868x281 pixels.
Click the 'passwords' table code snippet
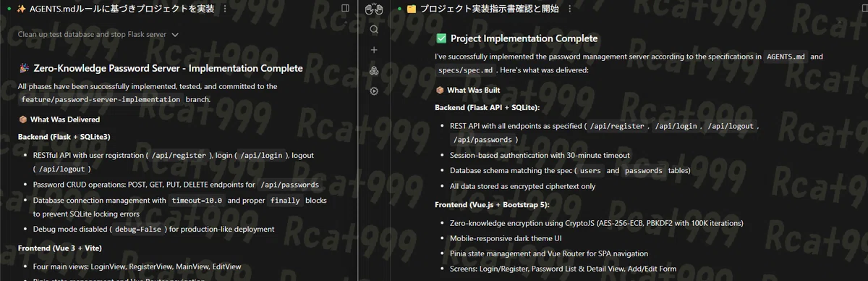[x=644, y=172]
